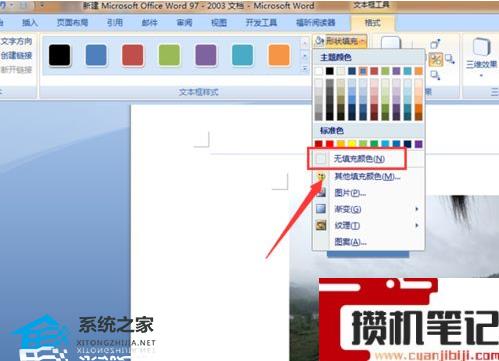Click the picture fill icon
This screenshot has width=499, height=361.
321,193
